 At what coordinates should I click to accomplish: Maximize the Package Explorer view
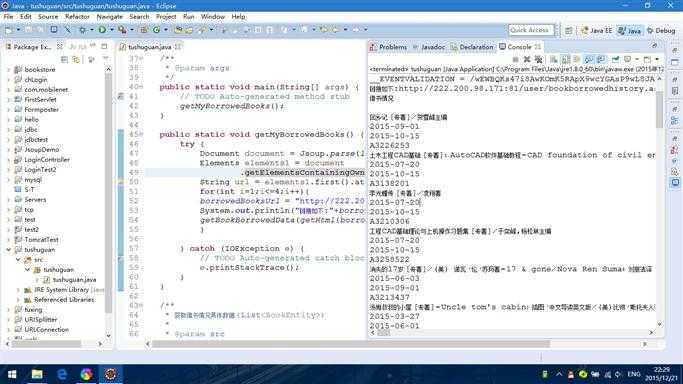tap(104, 46)
